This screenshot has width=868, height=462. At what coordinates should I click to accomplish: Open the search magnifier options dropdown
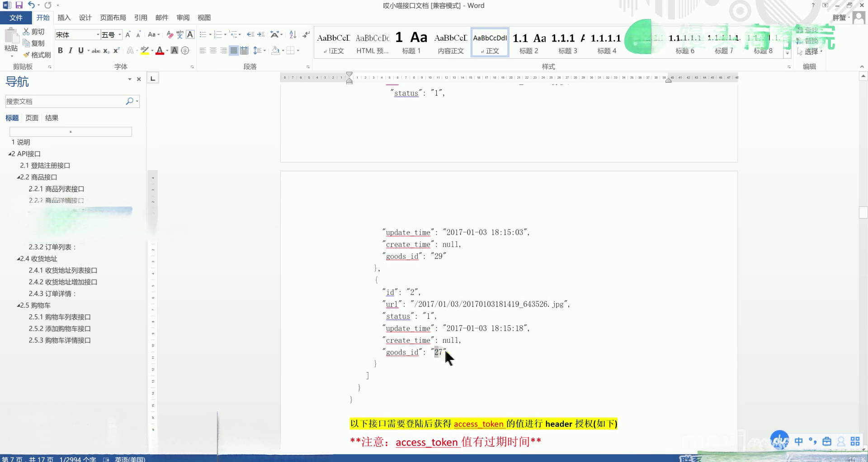[x=137, y=101]
